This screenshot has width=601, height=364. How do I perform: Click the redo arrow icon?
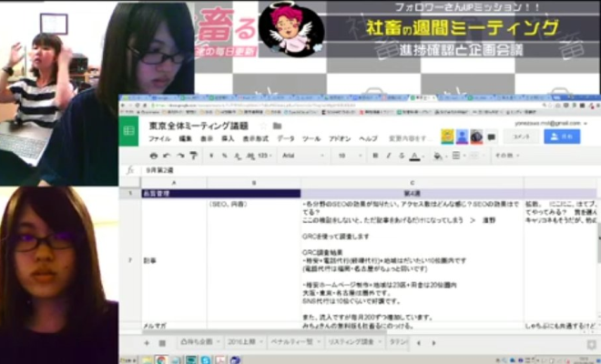[180, 156]
